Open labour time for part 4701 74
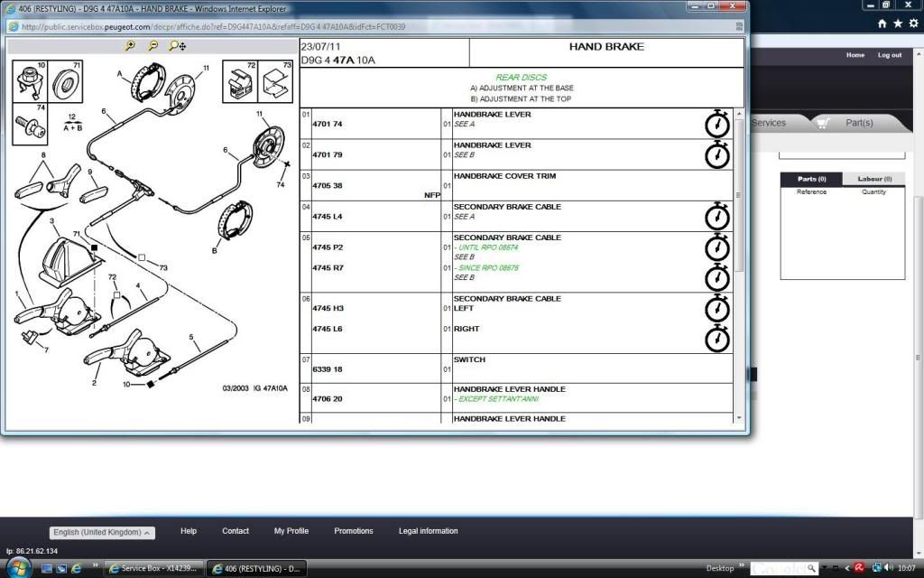The height and width of the screenshot is (578, 924). [717, 123]
